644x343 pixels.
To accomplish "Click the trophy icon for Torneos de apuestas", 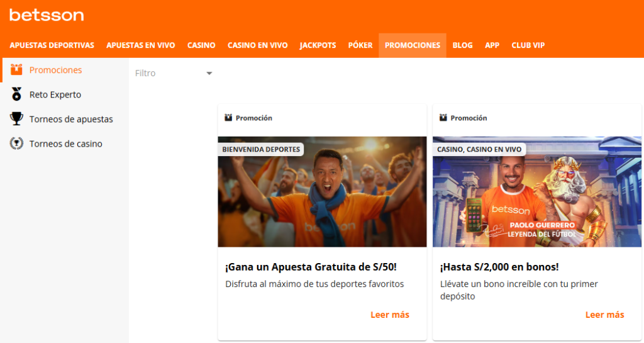I will click(17, 119).
